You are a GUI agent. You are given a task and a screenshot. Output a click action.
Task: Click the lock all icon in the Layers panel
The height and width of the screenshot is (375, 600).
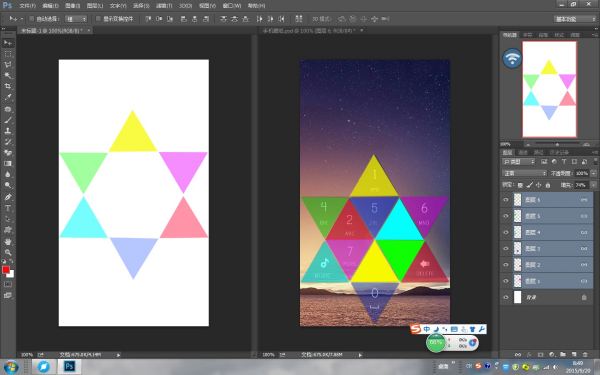coord(548,185)
